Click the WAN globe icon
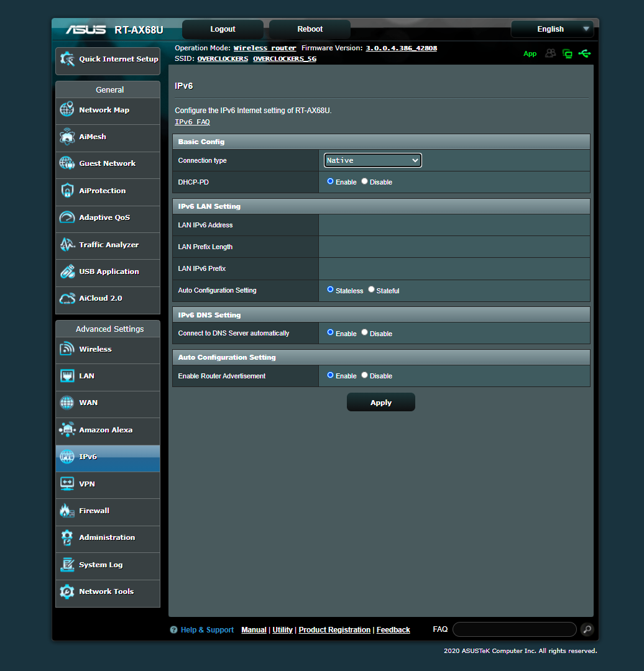The height and width of the screenshot is (671, 644). tap(67, 402)
